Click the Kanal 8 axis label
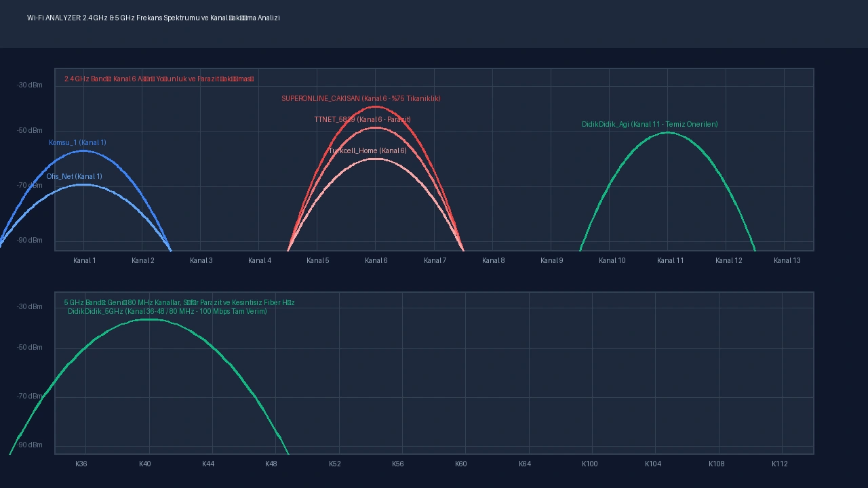This screenshot has width=868, height=488. pos(494,260)
